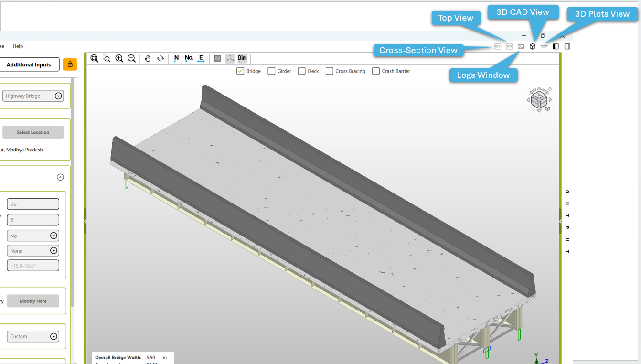
Task: Open the dropdown showing None
Action: click(33, 251)
